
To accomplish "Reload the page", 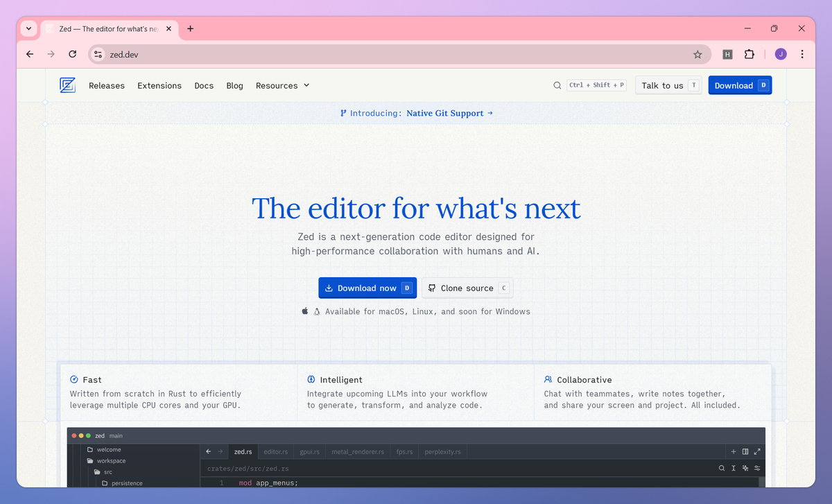I will (x=72, y=54).
